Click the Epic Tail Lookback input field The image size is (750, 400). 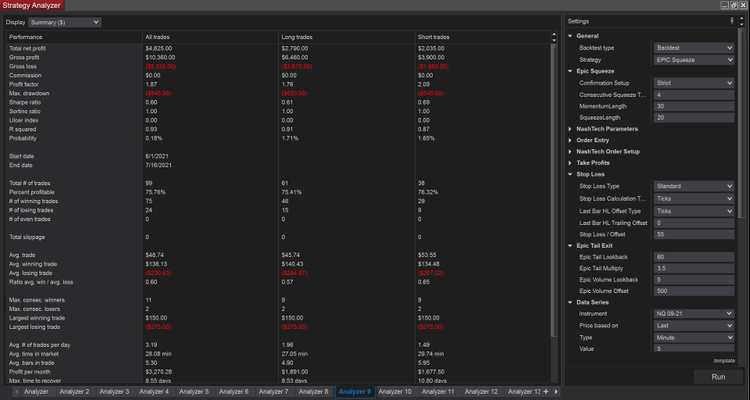(x=694, y=256)
